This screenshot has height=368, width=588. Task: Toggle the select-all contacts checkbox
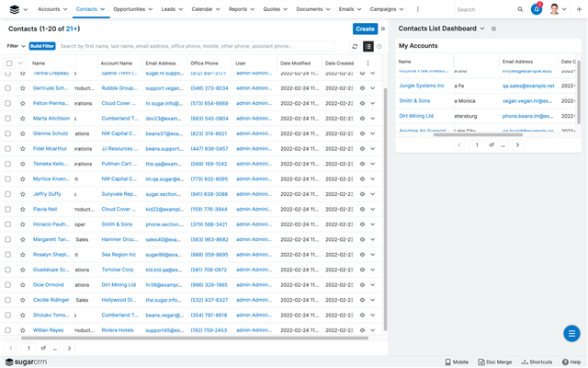pos(9,63)
